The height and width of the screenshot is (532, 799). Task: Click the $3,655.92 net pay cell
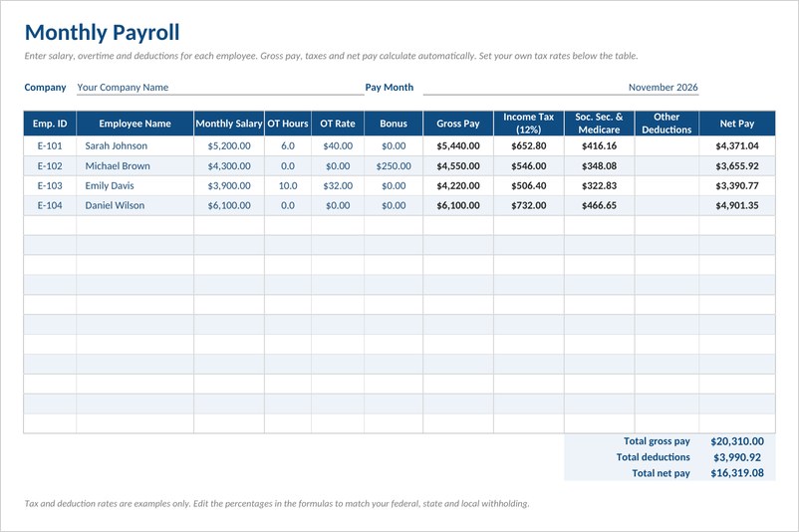click(737, 166)
